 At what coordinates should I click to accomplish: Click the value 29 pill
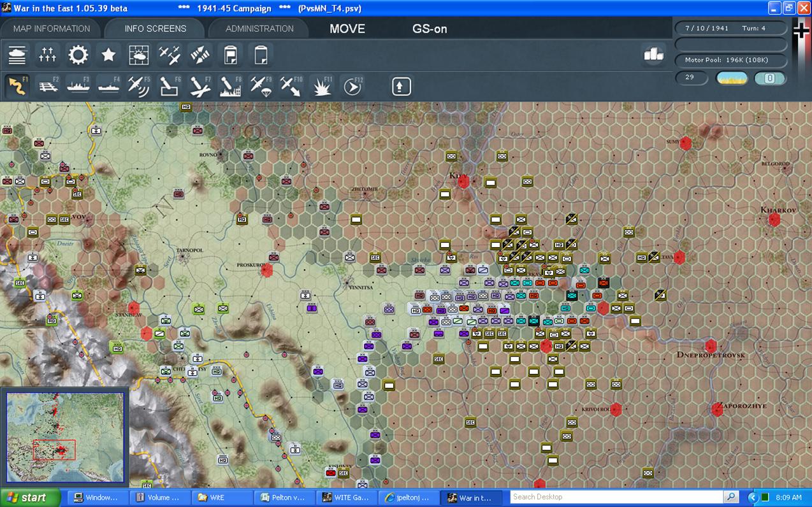692,78
